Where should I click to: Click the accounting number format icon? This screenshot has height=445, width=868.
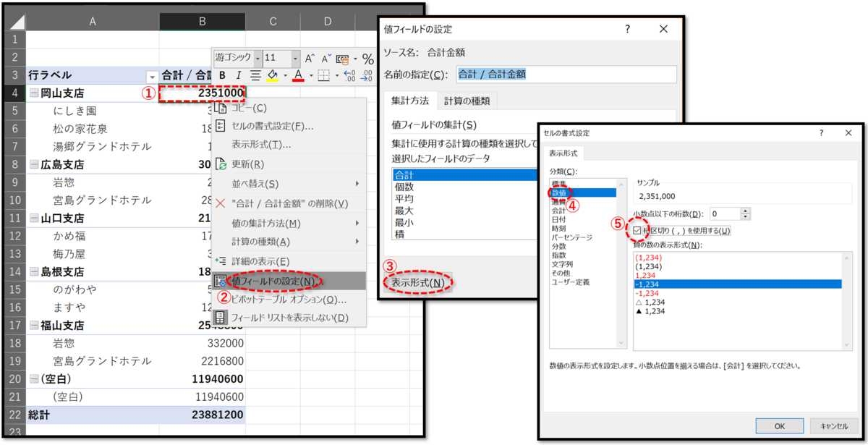click(341, 59)
